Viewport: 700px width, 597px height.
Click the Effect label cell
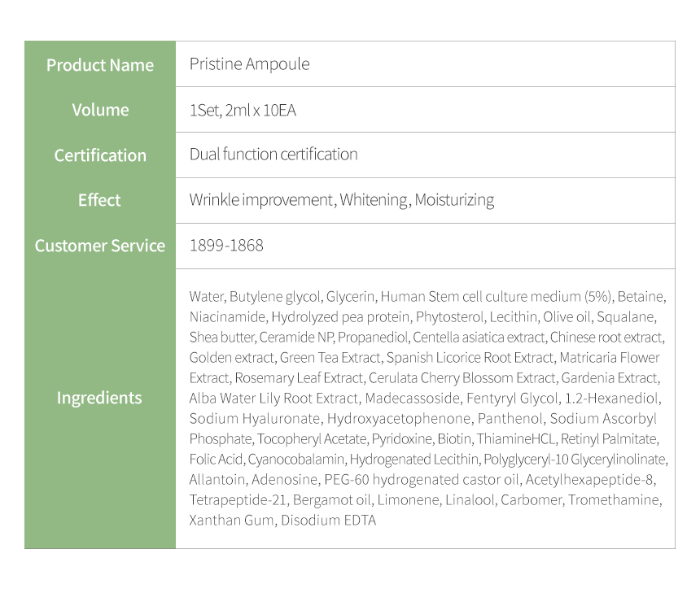100,200
